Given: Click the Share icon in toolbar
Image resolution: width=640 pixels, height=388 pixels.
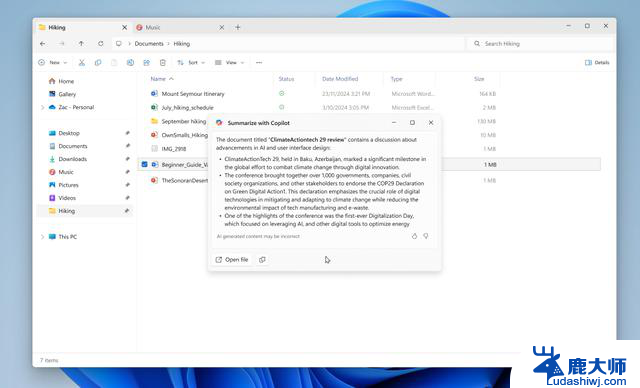Looking at the screenshot, I should pos(147,62).
